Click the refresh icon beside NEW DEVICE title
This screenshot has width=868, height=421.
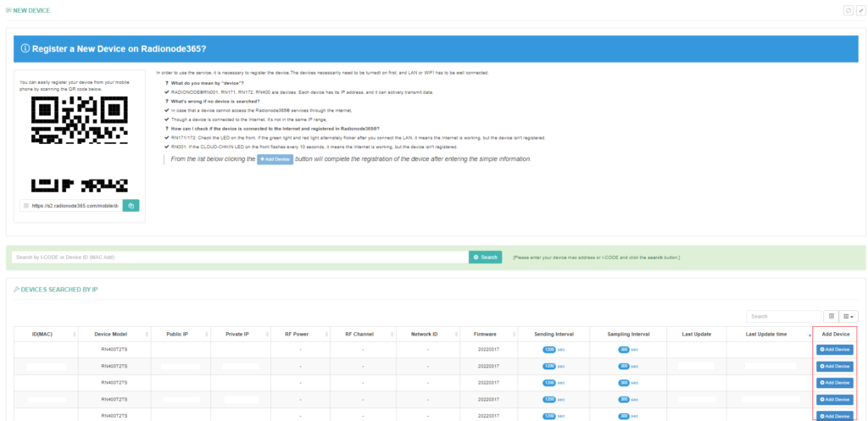(848, 10)
